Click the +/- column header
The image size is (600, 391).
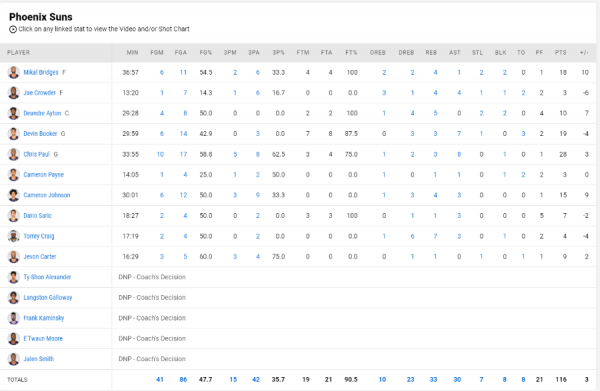point(584,52)
